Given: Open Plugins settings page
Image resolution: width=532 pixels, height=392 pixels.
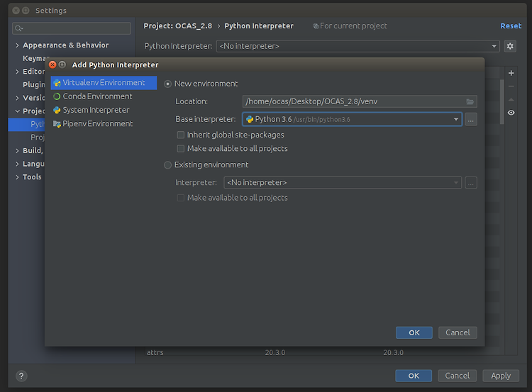Looking at the screenshot, I should (x=33, y=85).
